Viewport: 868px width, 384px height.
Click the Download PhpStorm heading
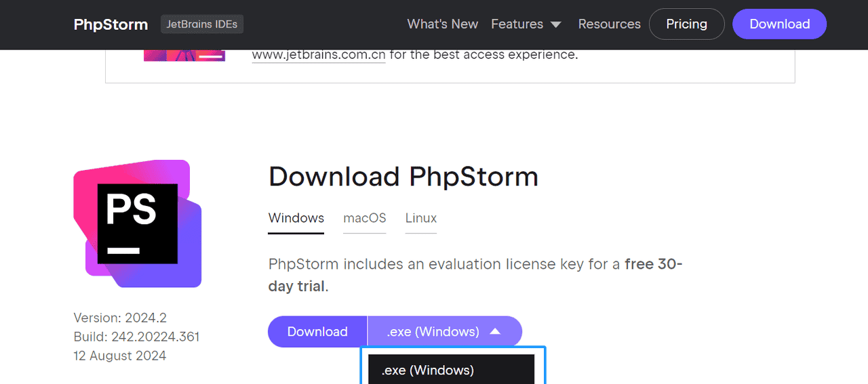pyautogui.click(x=403, y=177)
